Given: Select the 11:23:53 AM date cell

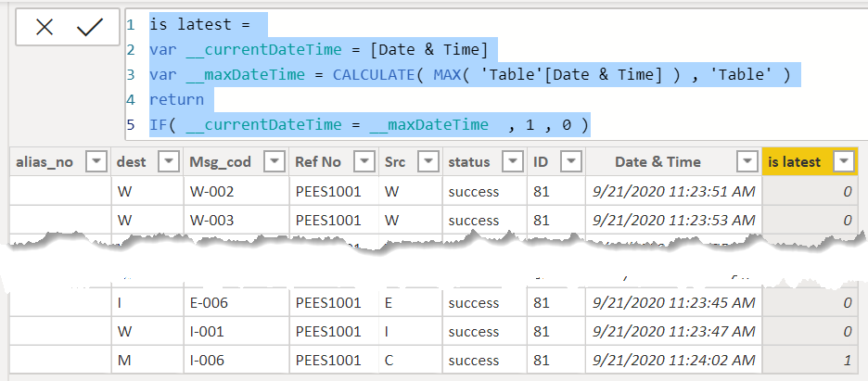Looking at the screenshot, I should click(x=673, y=220).
